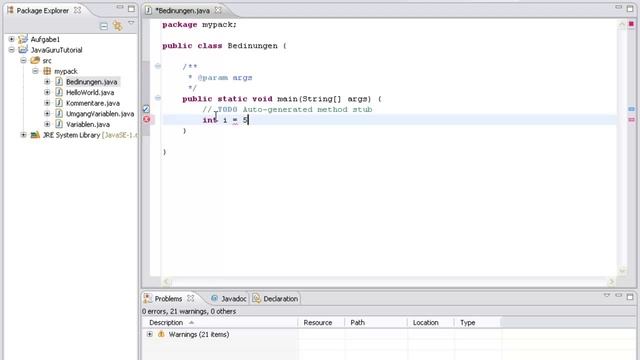This screenshot has height=360, width=640.
Task: Select JavaGuruTutorial project
Action: coord(56,50)
